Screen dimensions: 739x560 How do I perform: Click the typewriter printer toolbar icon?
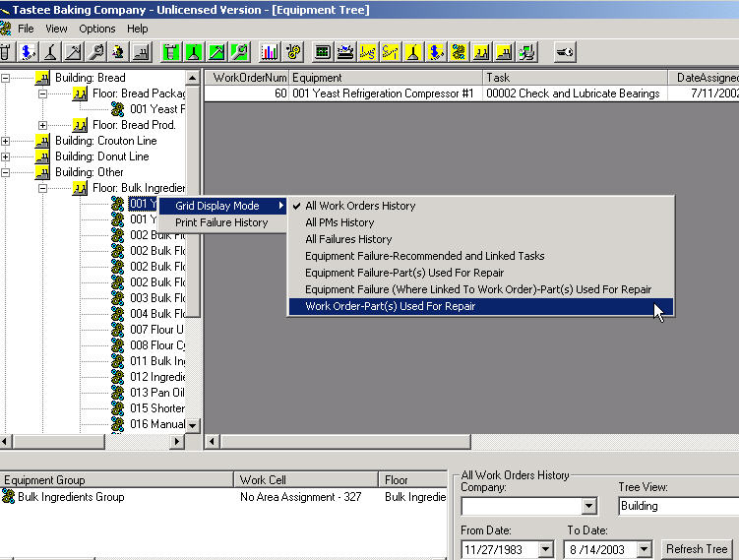coord(345,52)
